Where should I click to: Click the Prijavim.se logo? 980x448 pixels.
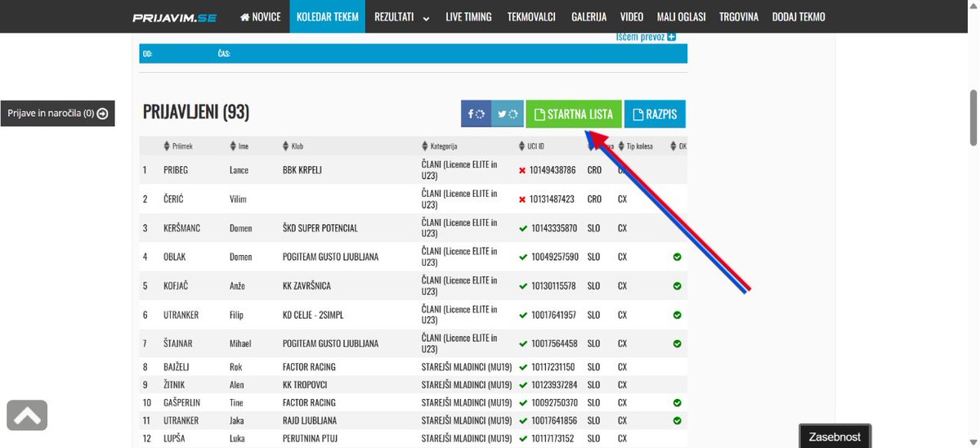pyautogui.click(x=174, y=17)
